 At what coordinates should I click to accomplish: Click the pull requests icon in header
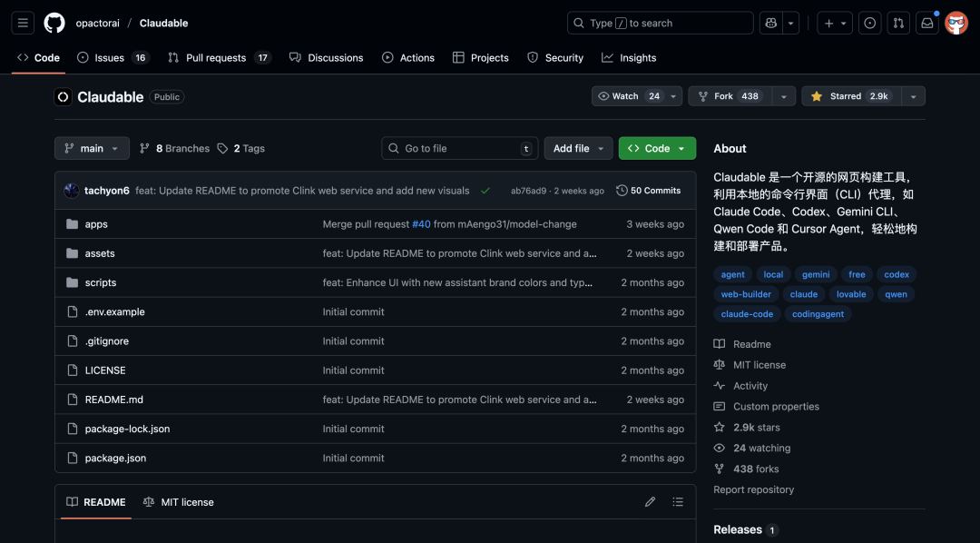(898, 23)
